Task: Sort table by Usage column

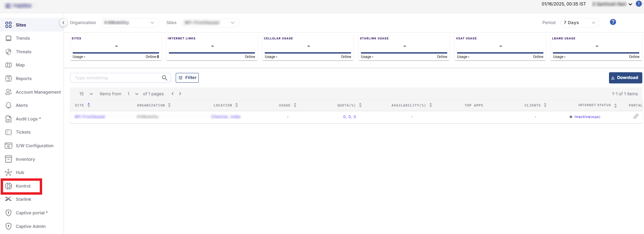Action: pyautogui.click(x=295, y=105)
